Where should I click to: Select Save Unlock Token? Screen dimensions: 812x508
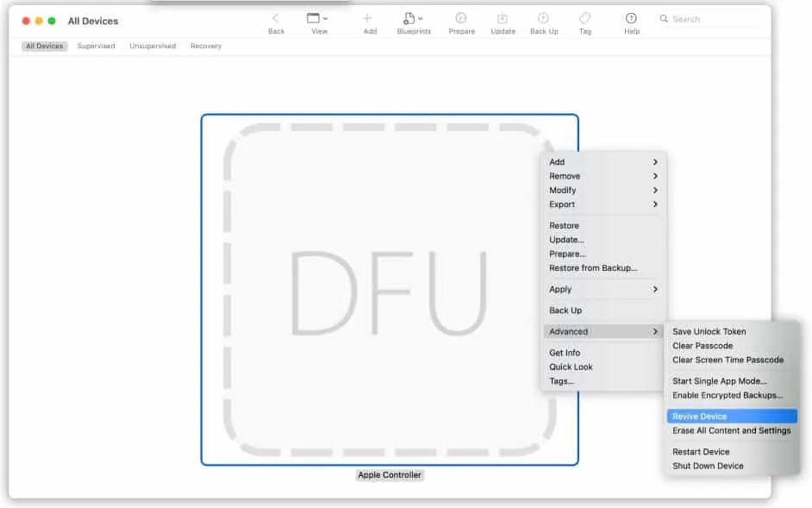732,331
